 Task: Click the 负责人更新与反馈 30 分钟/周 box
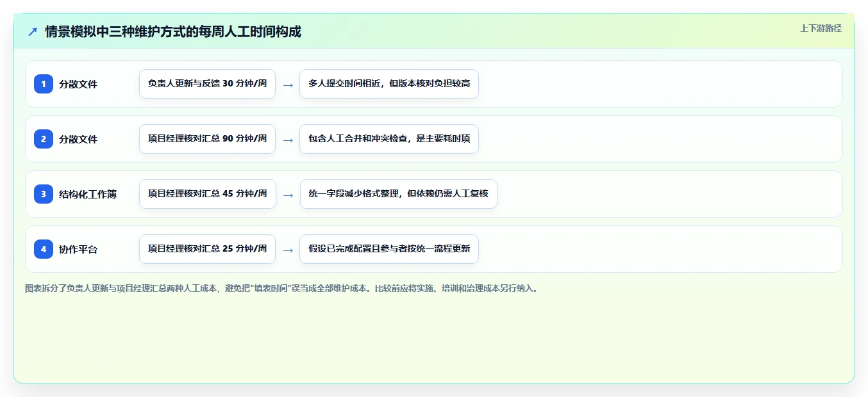pyautogui.click(x=207, y=84)
